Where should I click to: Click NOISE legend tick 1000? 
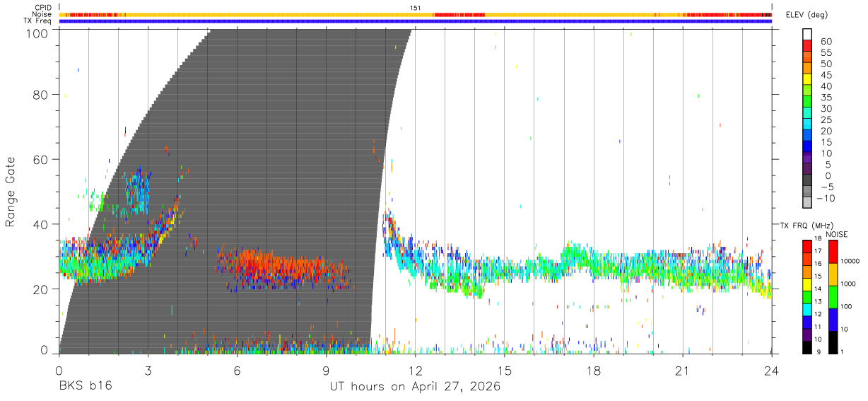coord(848,284)
